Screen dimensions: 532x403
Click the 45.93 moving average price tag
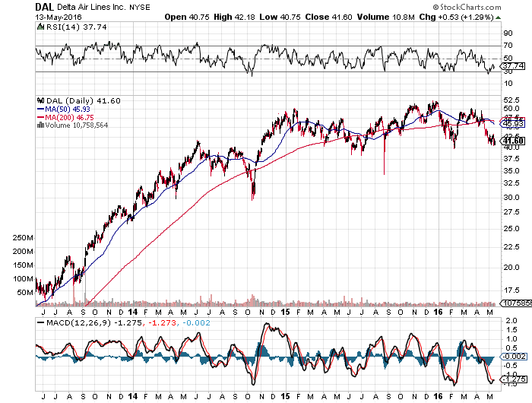pos(514,124)
